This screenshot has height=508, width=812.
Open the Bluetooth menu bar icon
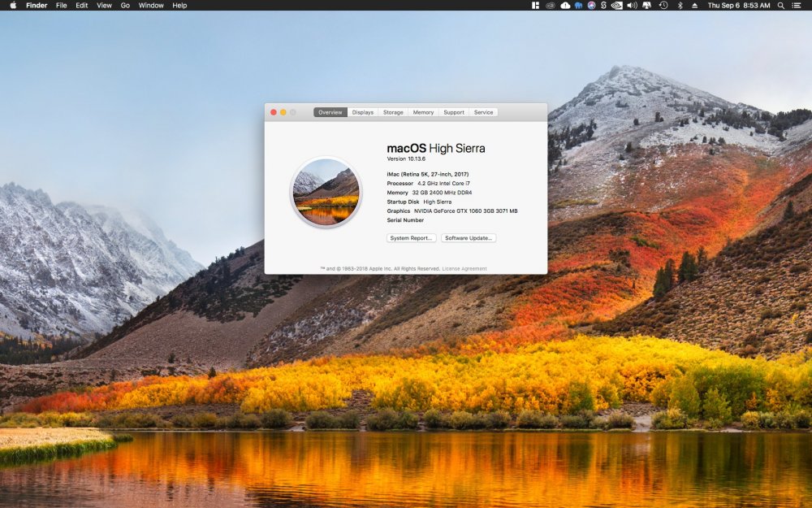(x=680, y=5)
